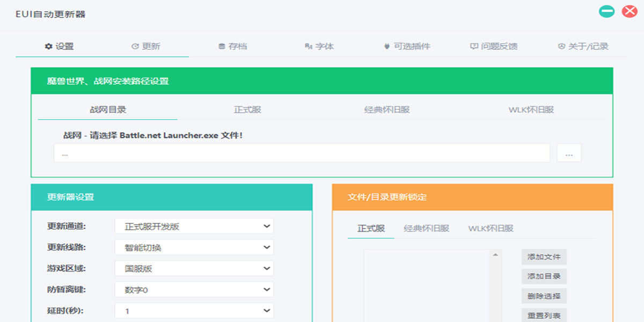Close the EUI updater window
Viewport: 644px width, 322px height.
click(630, 11)
